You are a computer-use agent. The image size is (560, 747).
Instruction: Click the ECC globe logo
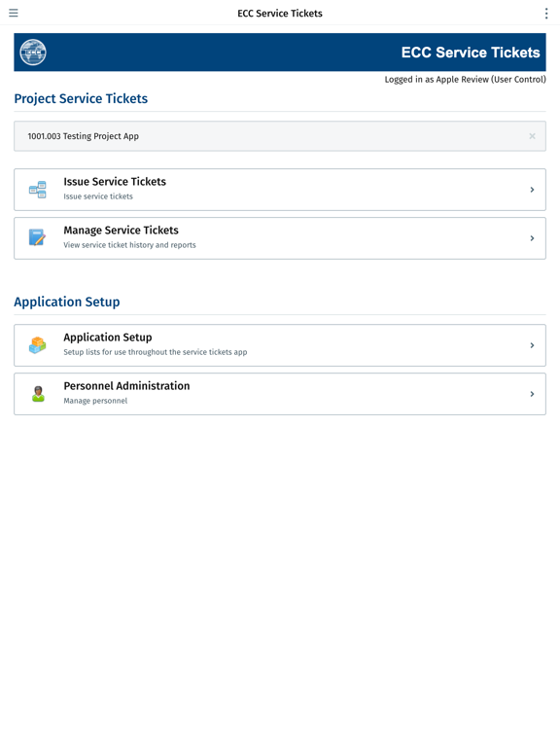[x=33, y=52]
